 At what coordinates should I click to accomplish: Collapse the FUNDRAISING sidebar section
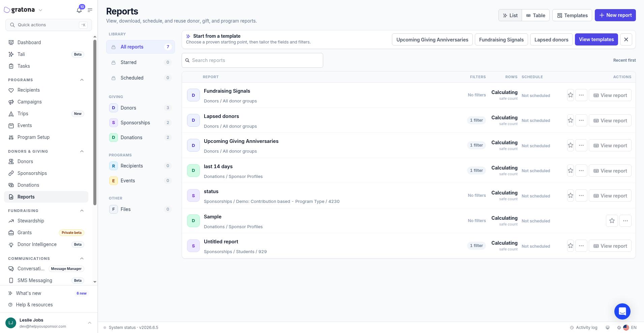(x=82, y=211)
